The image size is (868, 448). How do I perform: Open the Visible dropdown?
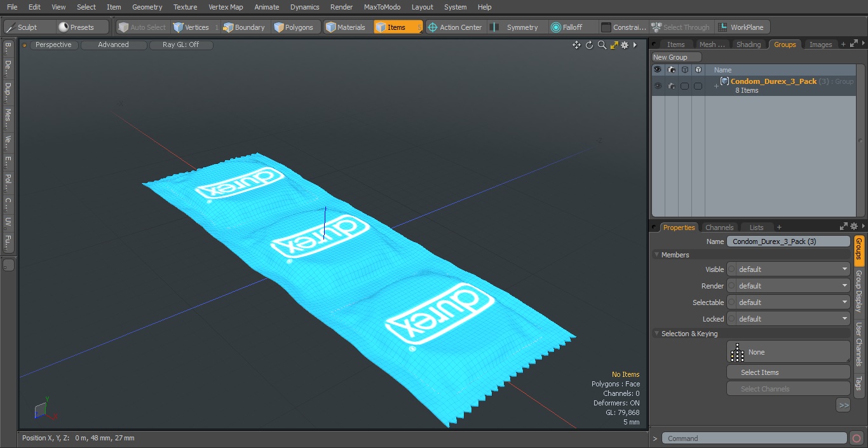coord(793,269)
